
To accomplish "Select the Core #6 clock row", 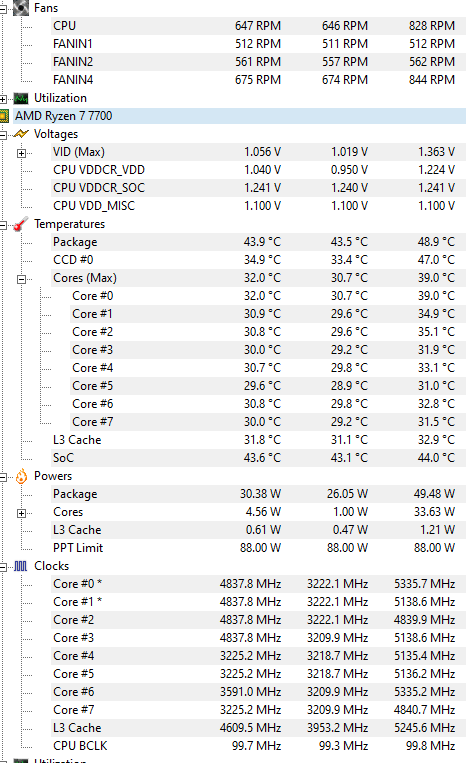I will (258, 692).
